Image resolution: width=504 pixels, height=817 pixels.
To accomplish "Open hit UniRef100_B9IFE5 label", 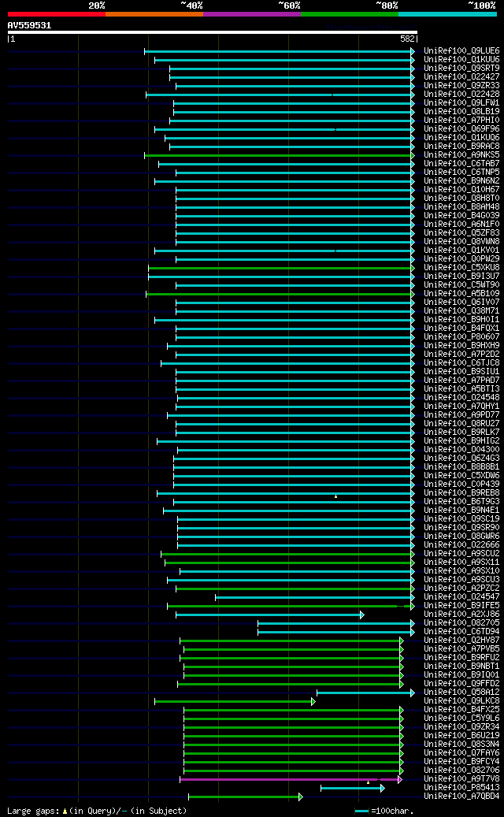I will (x=461, y=605).
